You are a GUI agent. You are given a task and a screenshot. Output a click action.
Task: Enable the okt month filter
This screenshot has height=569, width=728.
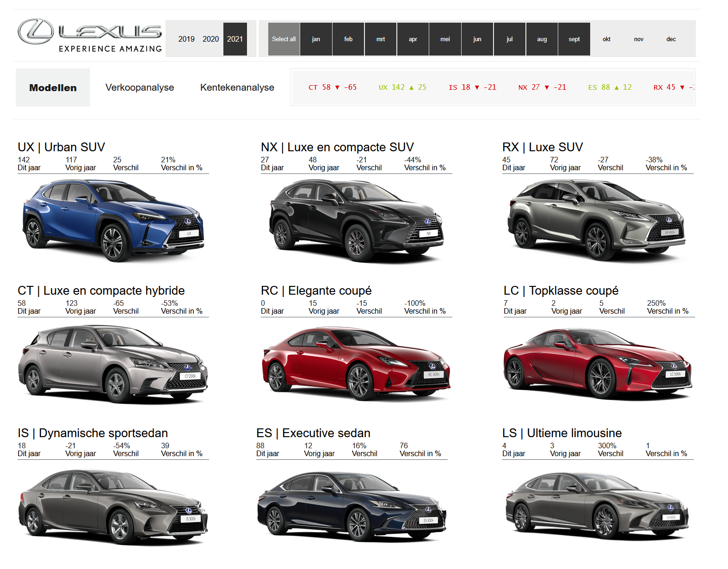tap(606, 39)
